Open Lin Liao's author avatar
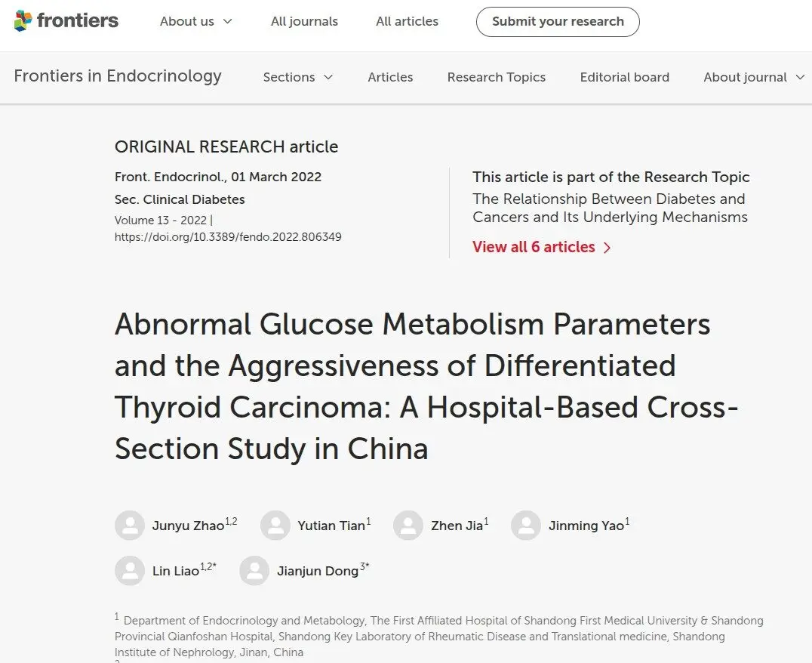This screenshot has width=812, height=663. coord(130,570)
